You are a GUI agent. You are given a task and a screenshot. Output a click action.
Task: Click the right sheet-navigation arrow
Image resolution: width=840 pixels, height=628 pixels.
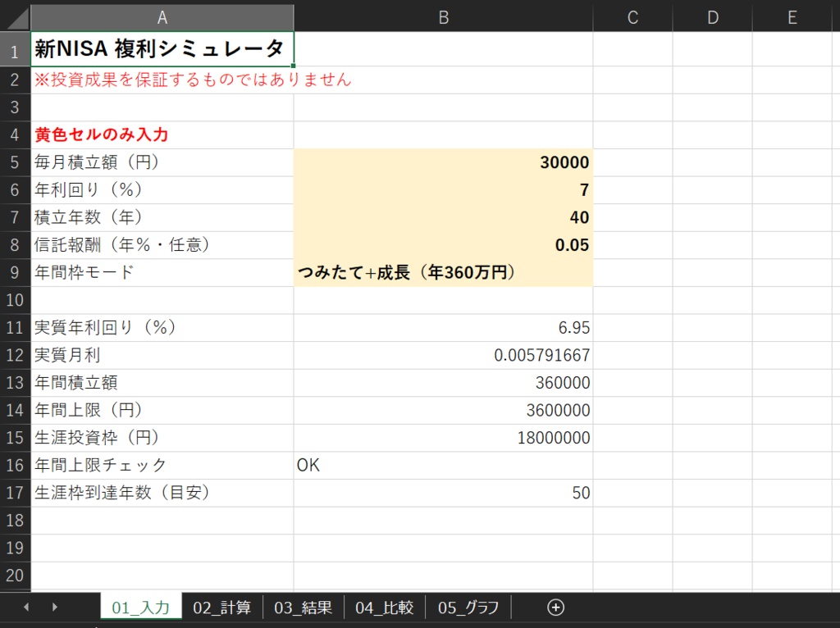pos(53,607)
